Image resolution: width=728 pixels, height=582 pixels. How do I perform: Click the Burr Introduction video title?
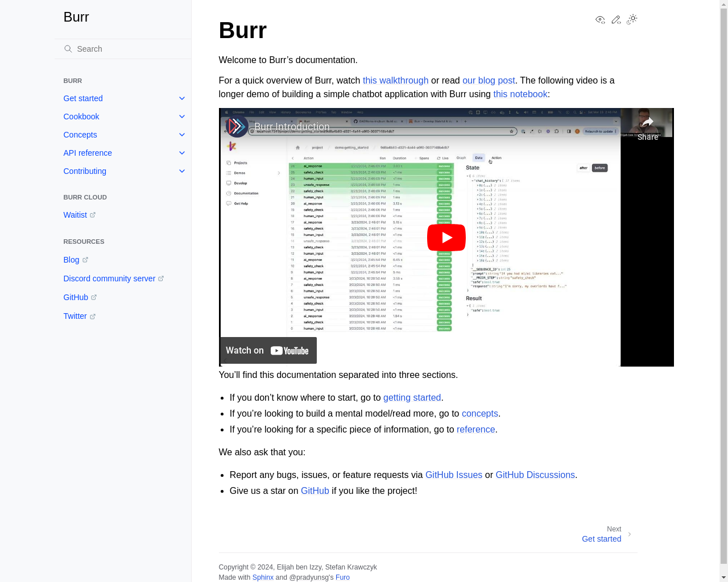tap(292, 126)
